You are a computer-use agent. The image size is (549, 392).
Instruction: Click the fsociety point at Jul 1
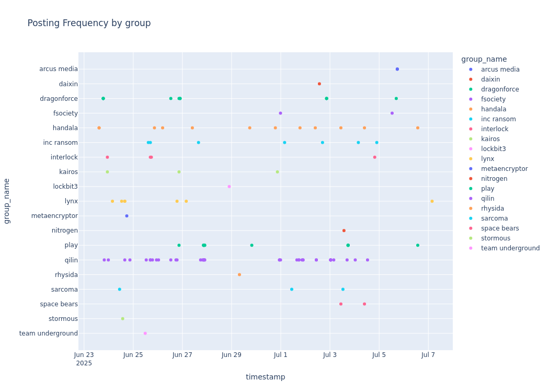click(280, 113)
